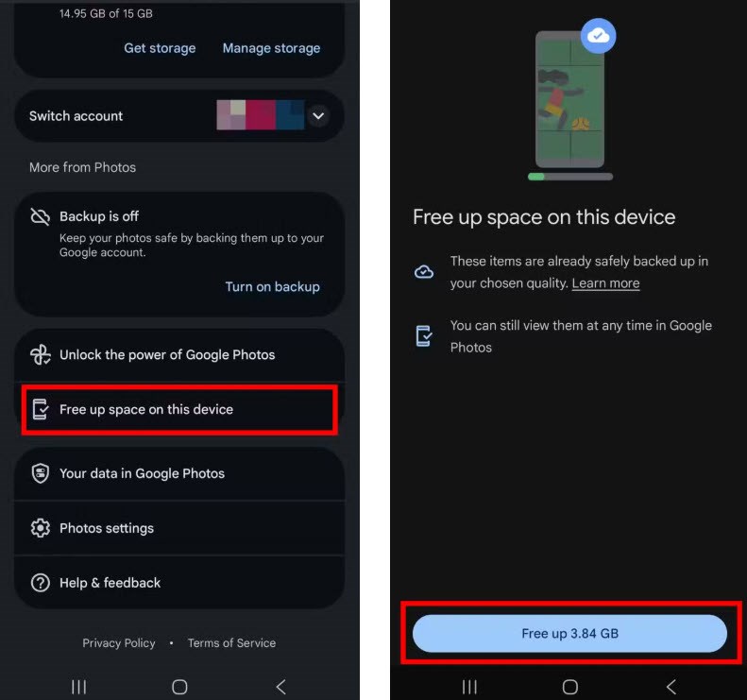Image resolution: width=747 pixels, height=700 pixels.
Task: Open Free up space on this device
Action: [x=179, y=409]
